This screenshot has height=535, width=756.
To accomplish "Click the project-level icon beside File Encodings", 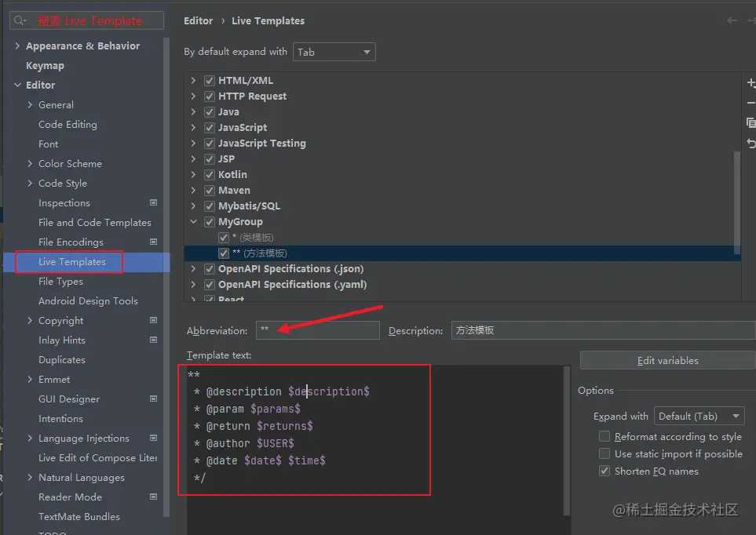I will pos(153,242).
